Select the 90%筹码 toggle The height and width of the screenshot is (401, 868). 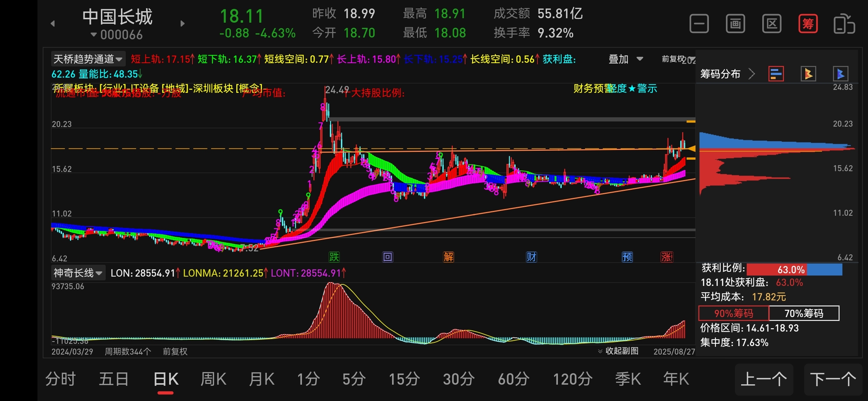tap(734, 313)
